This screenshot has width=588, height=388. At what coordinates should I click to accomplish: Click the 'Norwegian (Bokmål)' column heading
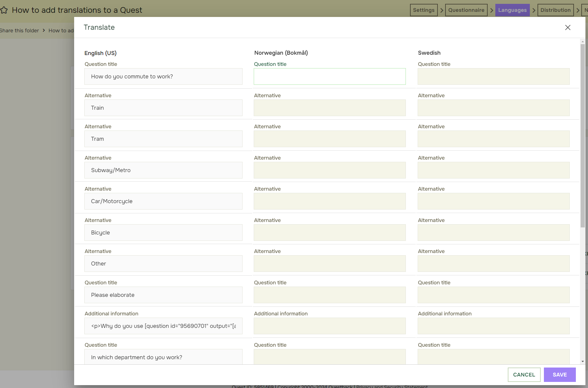(x=281, y=53)
